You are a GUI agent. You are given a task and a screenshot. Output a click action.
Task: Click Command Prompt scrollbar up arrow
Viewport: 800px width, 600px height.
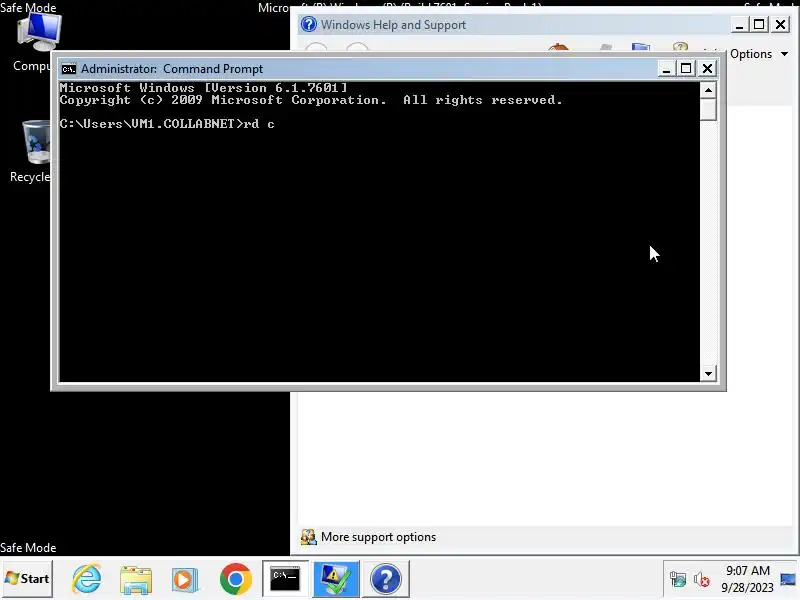[708, 90]
